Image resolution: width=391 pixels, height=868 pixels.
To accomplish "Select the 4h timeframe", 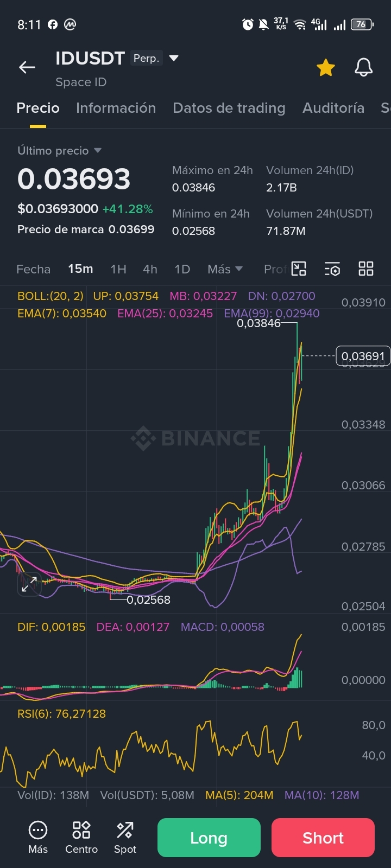I will 150,269.
